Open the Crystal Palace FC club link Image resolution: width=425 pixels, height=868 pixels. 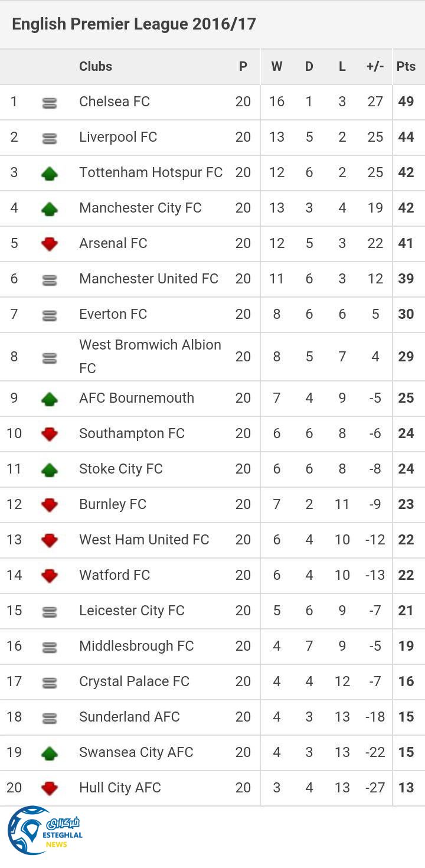tap(134, 681)
